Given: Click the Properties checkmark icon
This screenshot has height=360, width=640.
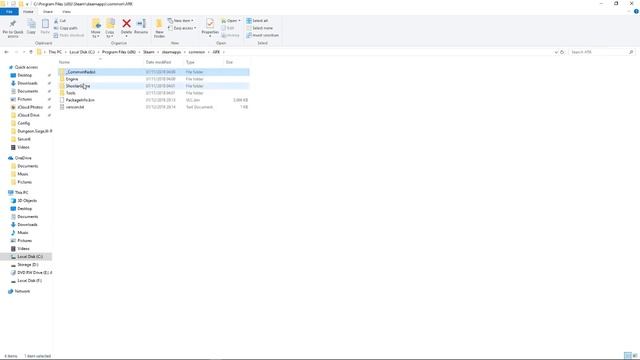Looking at the screenshot, I should 210,24.
